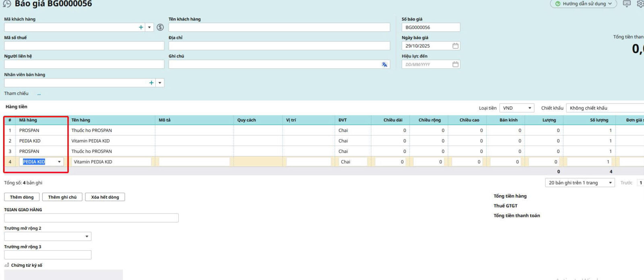Click the Thêm ghi chú button
The image size is (644, 280).
coord(62,197)
